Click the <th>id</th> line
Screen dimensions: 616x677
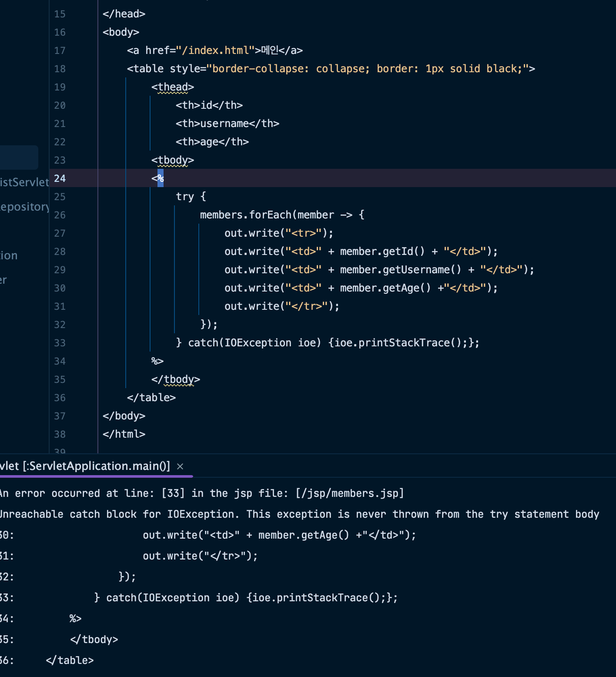click(209, 105)
